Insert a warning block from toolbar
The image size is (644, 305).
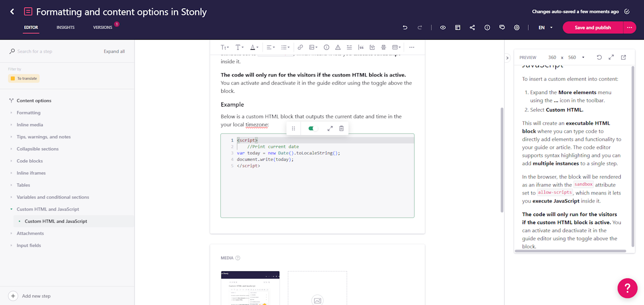pyautogui.click(x=338, y=47)
